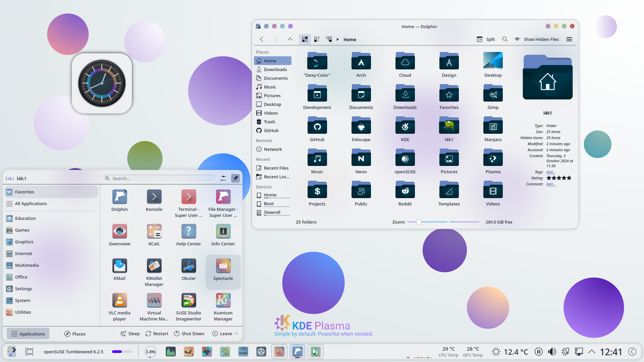
Task: Open the Cloud folder
Action: [x=405, y=65]
